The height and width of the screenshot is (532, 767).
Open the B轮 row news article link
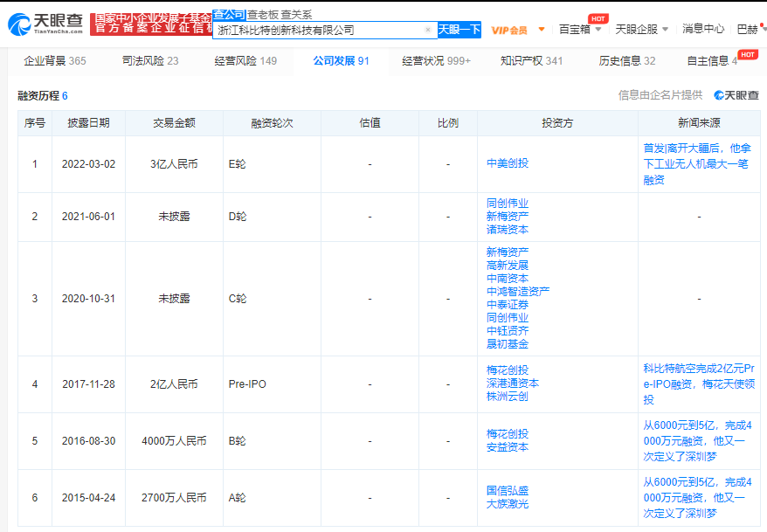[x=697, y=440]
